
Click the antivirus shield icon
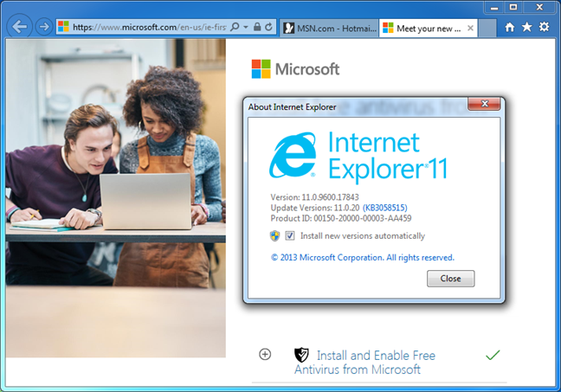(x=301, y=355)
